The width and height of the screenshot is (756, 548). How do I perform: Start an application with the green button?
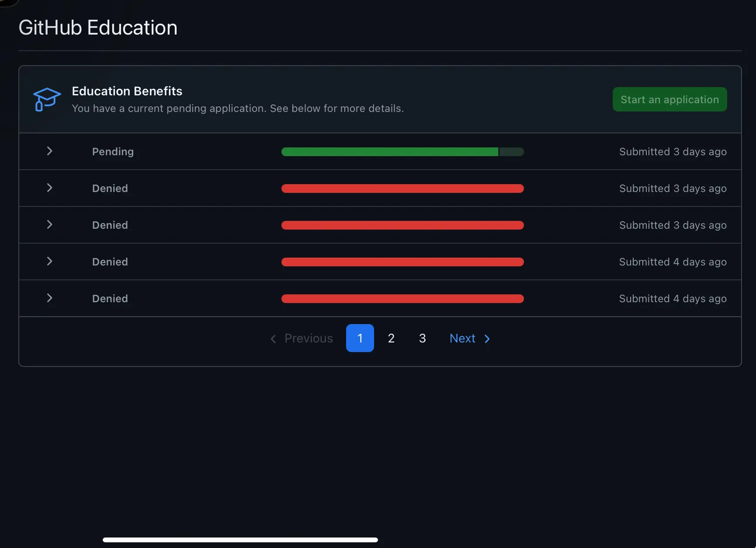[669, 99]
